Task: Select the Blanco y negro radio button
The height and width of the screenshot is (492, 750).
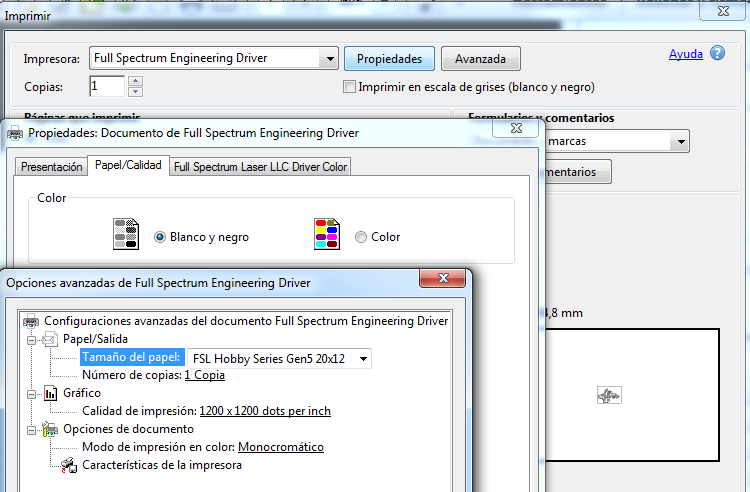Action: tap(160, 237)
